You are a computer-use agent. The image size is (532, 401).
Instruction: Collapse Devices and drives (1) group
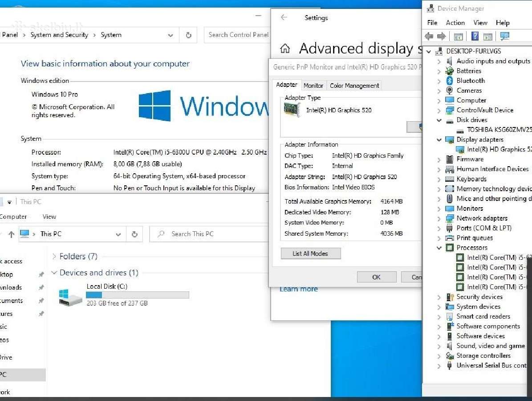54,273
